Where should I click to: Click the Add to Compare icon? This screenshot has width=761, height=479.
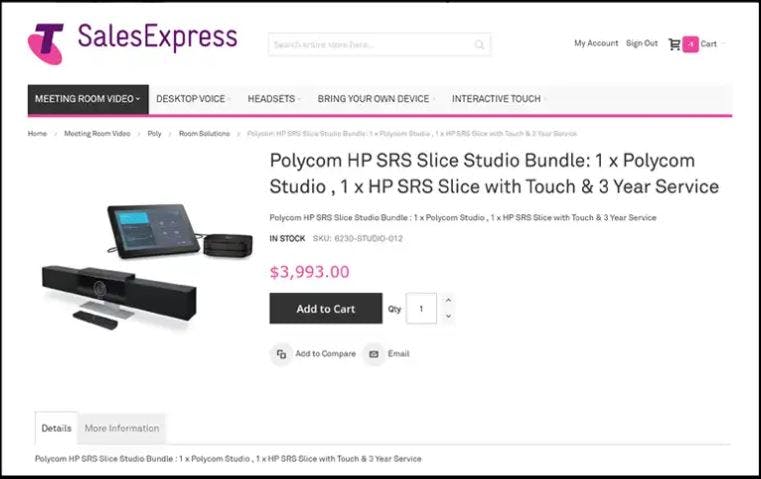(281, 354)
